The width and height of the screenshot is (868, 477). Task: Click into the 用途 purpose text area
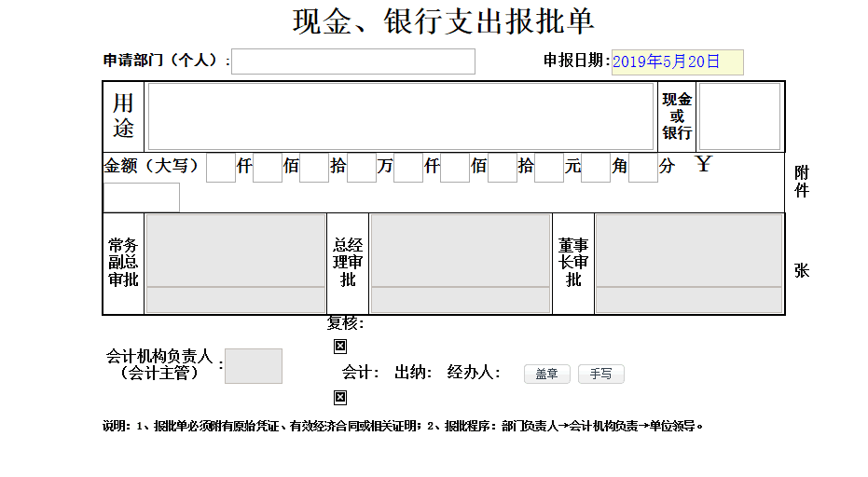pyautogui.click(x=401, y=116)
